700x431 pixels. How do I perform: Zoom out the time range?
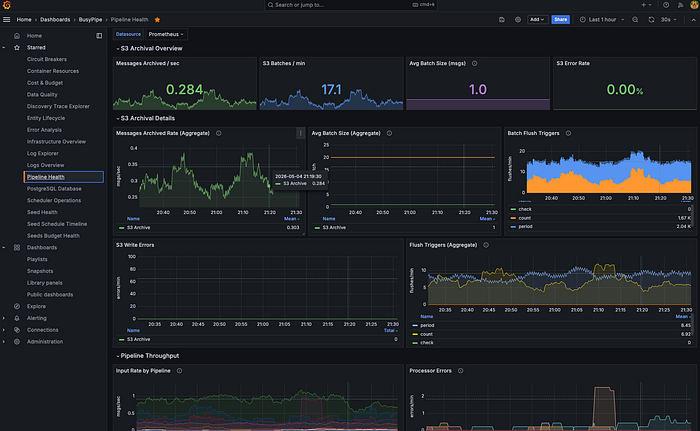click(x=635, y=20)
